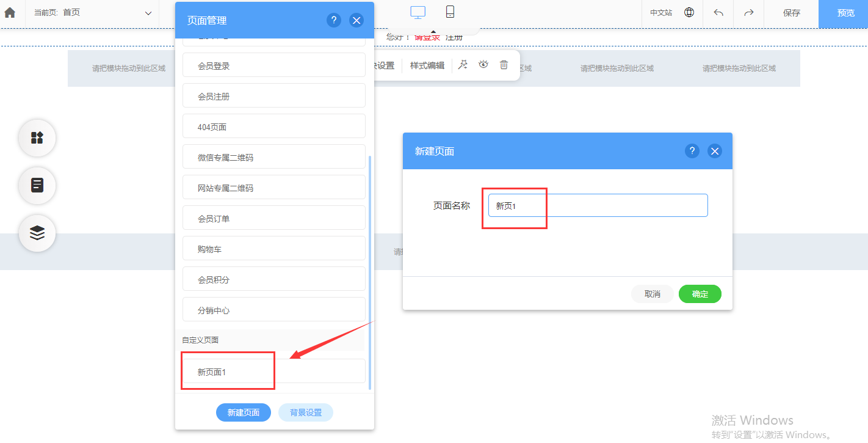868x443 pixels.
Task: Delete module using trash icon
Action: coord(504,65)
